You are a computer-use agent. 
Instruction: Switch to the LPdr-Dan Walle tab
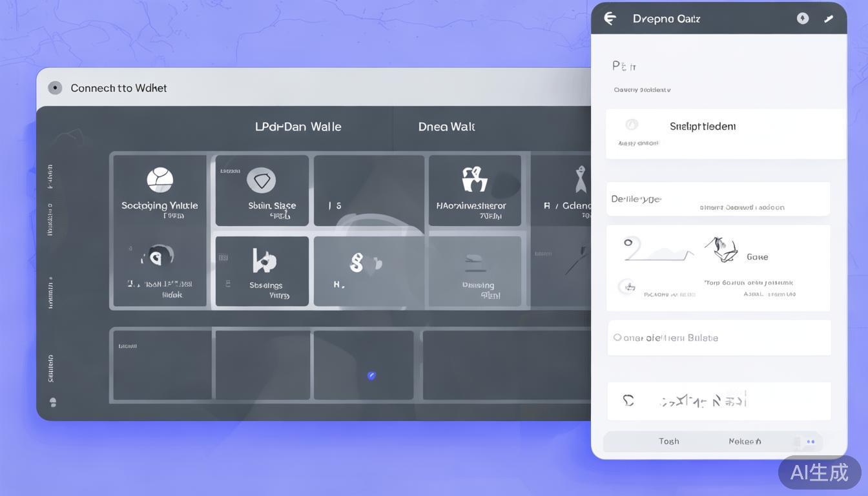pos(298,127)
